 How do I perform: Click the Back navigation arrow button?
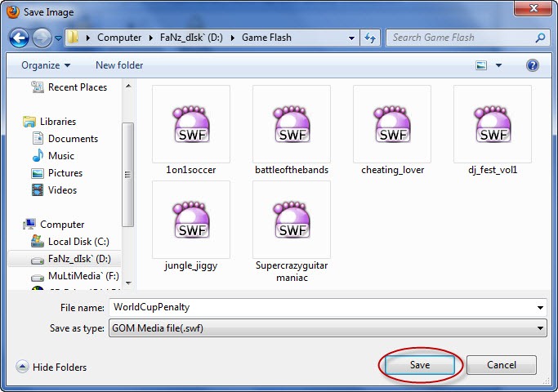tap(19, 38)
